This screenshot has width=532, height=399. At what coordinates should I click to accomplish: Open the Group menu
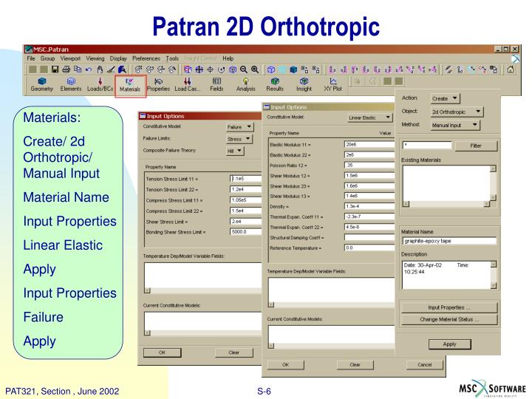(x=47, y=58)
